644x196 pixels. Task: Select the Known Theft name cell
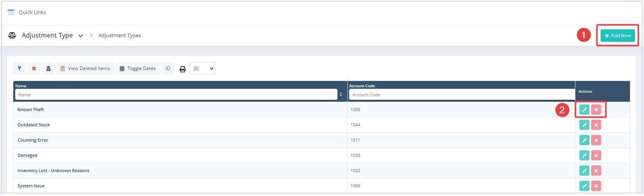[180, 110]
